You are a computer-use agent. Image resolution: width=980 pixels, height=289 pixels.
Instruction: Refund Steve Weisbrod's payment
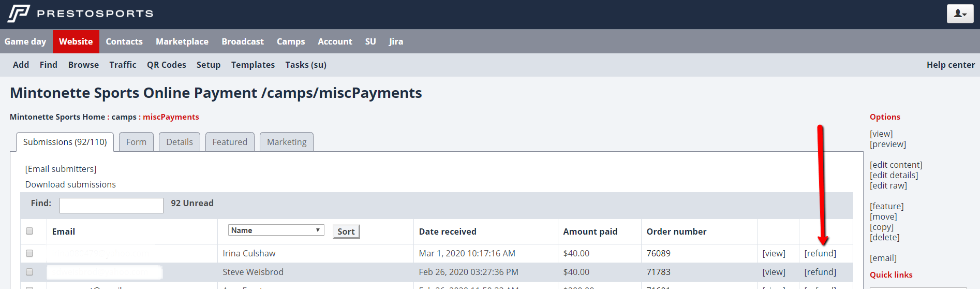[x=820, y=272]
